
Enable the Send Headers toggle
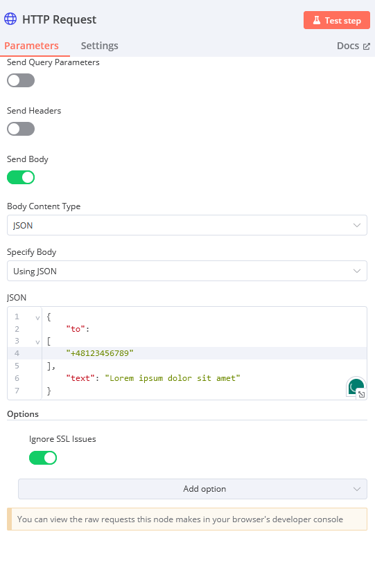pos(21,129)
